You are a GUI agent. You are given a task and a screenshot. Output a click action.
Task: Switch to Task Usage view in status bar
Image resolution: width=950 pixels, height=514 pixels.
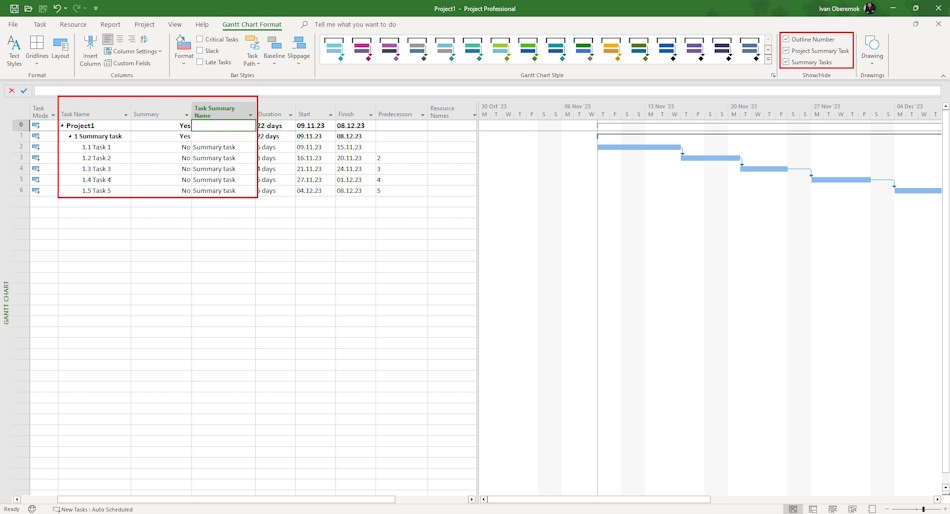click(x=812, y=509)
